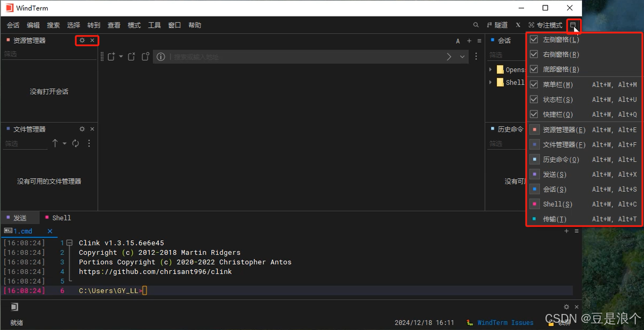This screenshot has height=330, width=644.
Task: Select 历史命令(O) in layout menu
Action: pyautogui.click(x=584, y=159)
